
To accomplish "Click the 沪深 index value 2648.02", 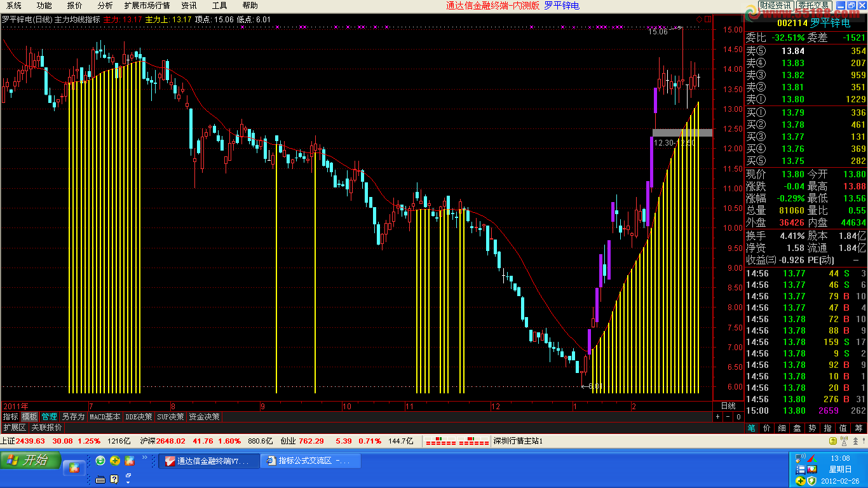I will pyautogui.click(x=171, y=441).
